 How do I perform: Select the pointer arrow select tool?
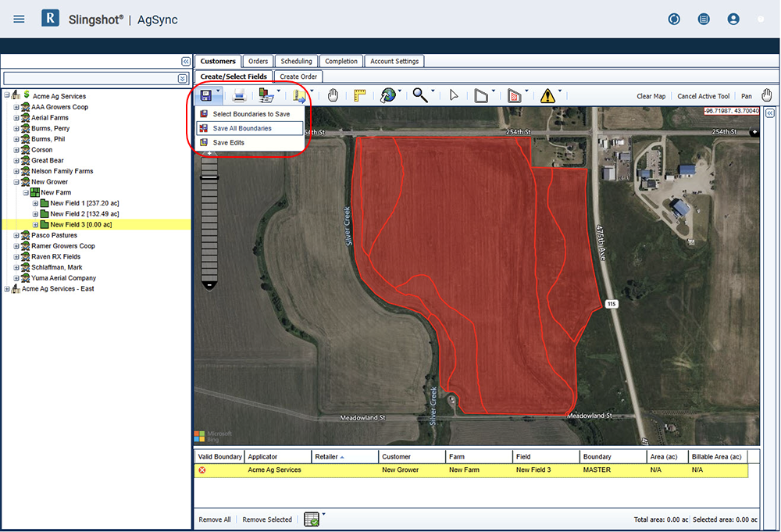pos(454,95)
